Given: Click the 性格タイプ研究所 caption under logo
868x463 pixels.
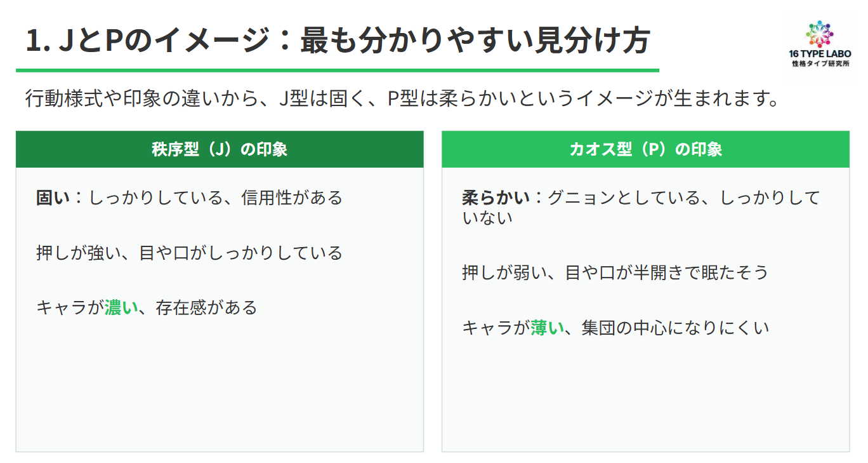Looking at the screenshot, I should [820, 64].
